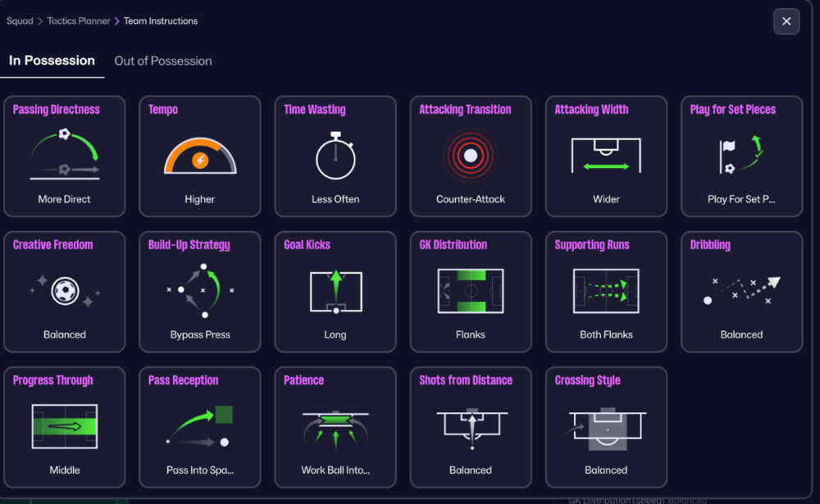This screenshot has height=504, width=820.
Task: Click the GK Distribution pitch icon
Action: coord(471,291)
